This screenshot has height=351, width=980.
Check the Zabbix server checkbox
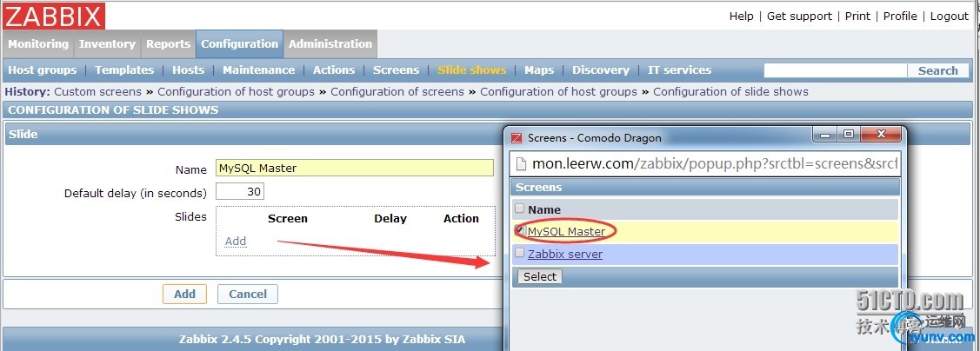(520, 253)
